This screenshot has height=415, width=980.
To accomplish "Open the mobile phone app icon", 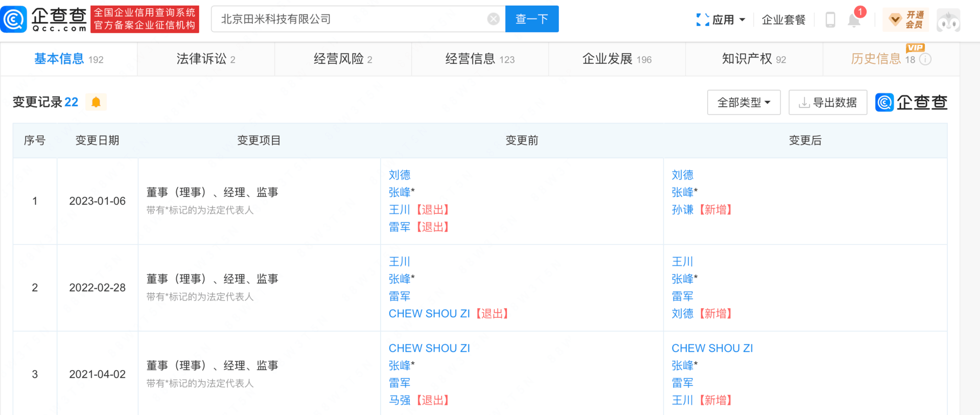I will (x=830, y=20).
